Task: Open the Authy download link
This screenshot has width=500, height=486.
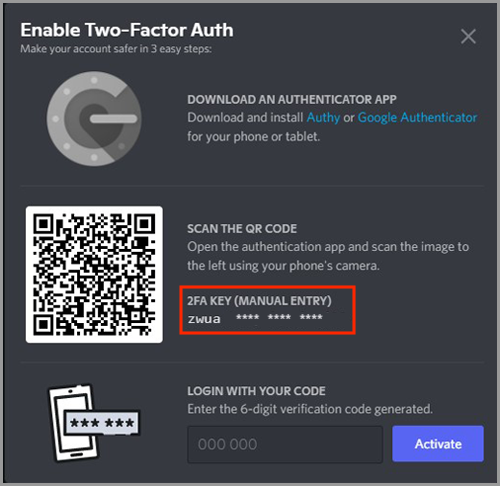Action: pos(323,118)
